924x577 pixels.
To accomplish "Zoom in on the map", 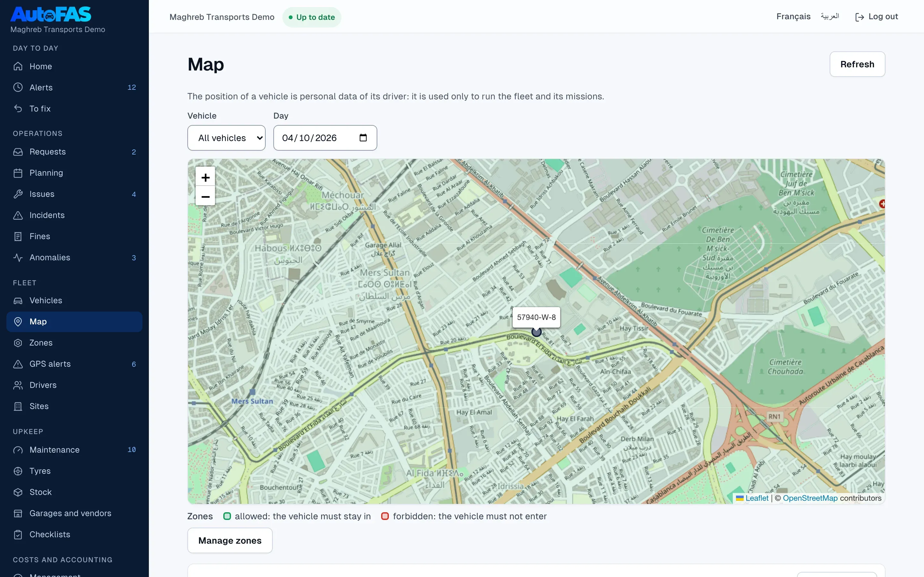I will (205, 178).
